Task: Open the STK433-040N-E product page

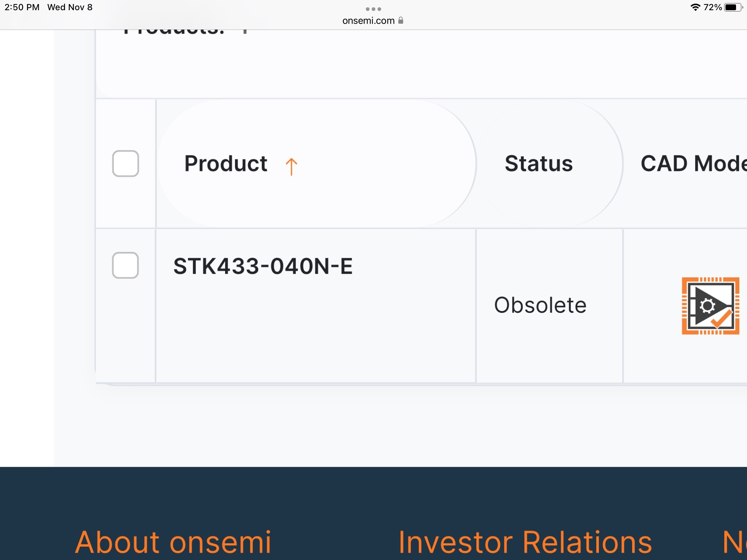Action: click(x=263, y=266)
